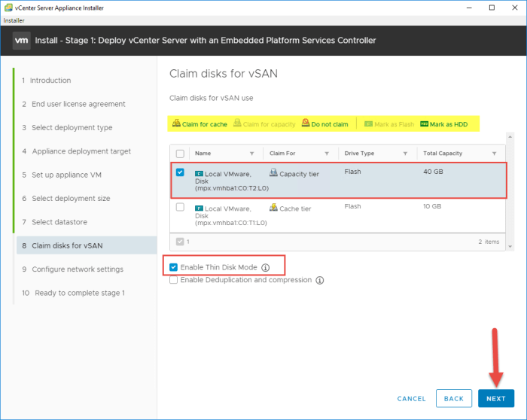
Task: Click the flash disk icon of the T2:L0 disk
Action: coord(199,174)
